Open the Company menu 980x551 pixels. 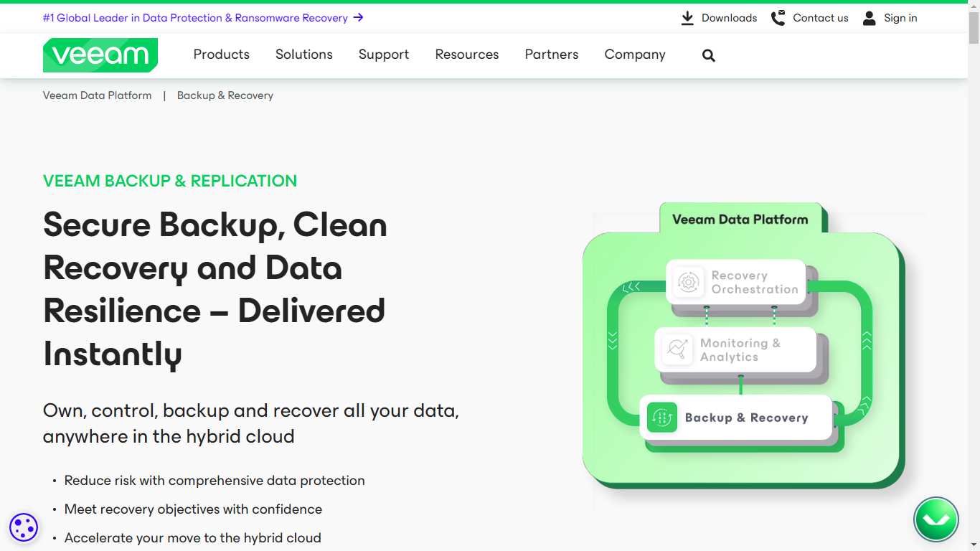click(635, 55)
